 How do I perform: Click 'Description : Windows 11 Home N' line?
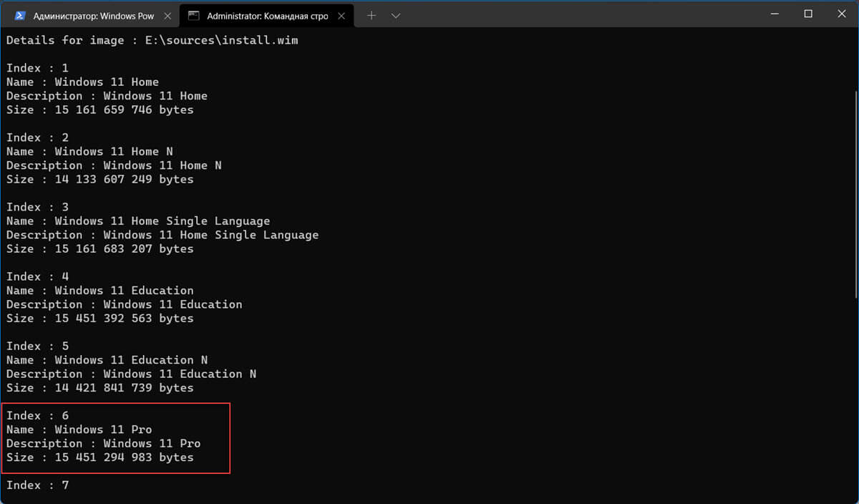pos(114,165)
